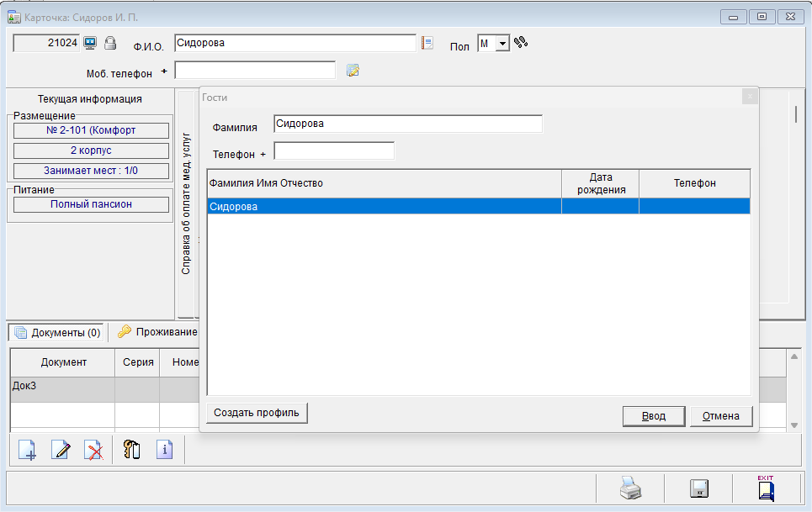Click the Телефон field in guests dialog
The image size is (812, 512).
334,151
